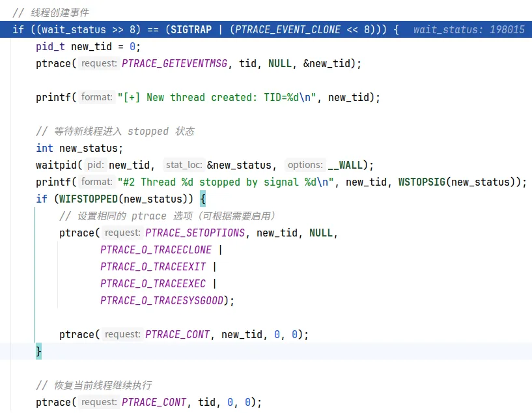Click waitpid function name
Viewport: 532px width, 413px height.
(56, 165)
